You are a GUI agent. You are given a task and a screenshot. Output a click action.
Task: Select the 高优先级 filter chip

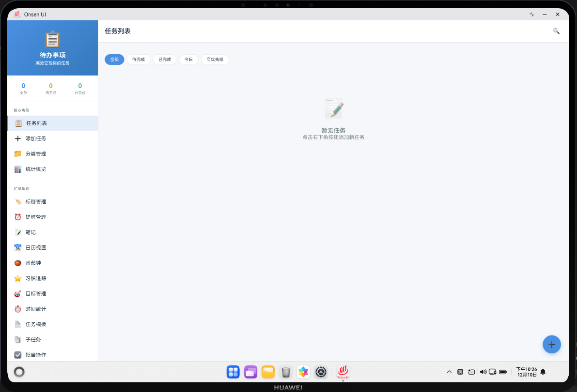(x=215, y=60)
